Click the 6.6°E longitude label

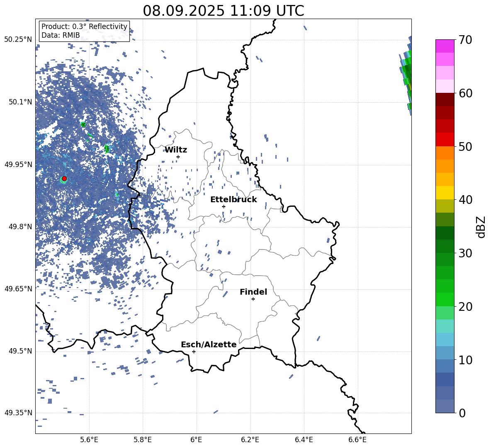[x=357, y=440]
